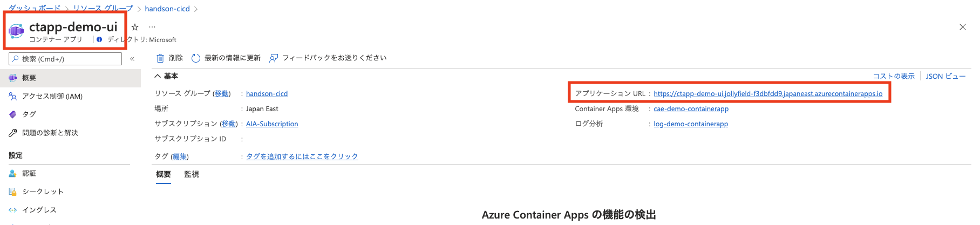Click the 問題の診断と解決 wrench icon
980x225 pixels.
(x=13, y=133)
